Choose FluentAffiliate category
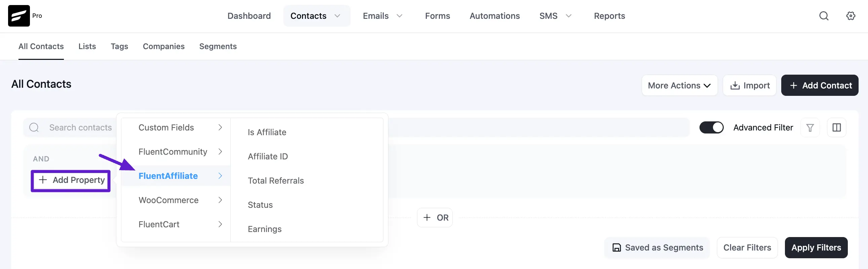This screenshot has height=269, width=868. (x=176, y=176)
